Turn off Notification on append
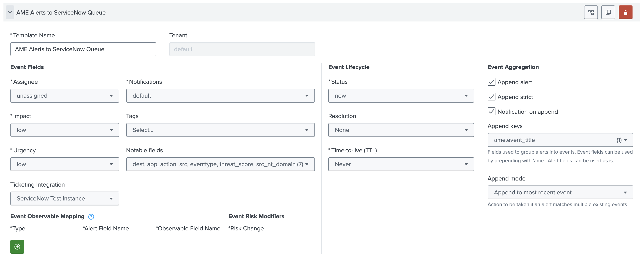The width and height of the screenshot is (644, 256). (x=491, y=112)
